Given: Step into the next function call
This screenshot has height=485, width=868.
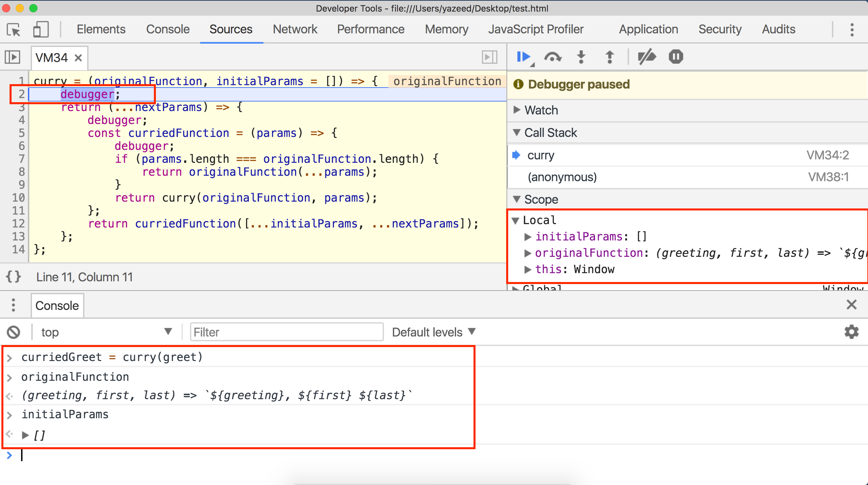Looking at the screenshot, I should click(x=581, y=57).
